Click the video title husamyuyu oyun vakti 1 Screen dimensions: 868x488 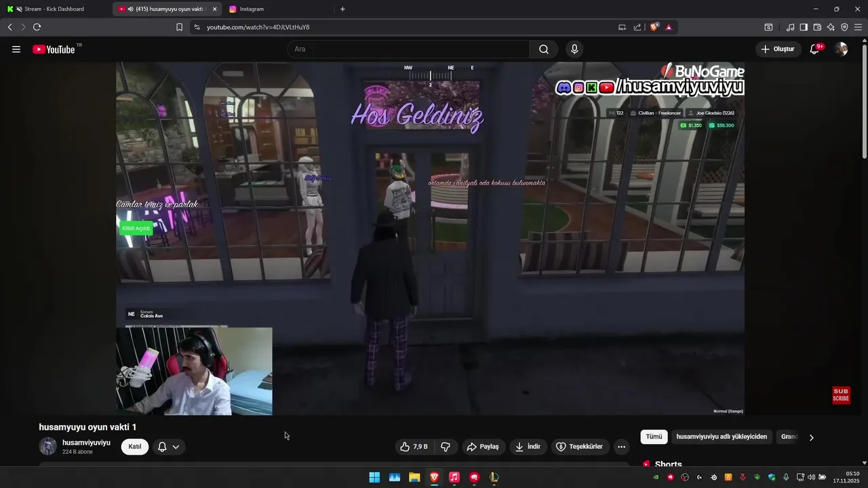point(87,427)
